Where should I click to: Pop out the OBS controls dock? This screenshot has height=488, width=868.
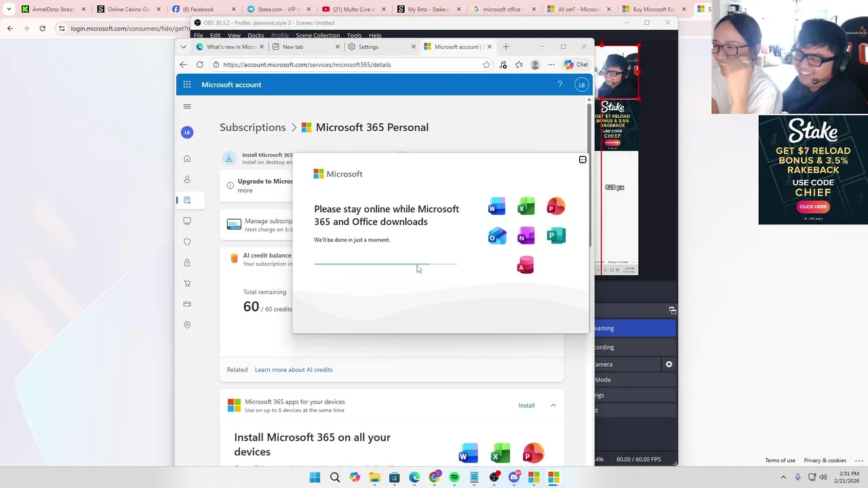coord(672,310)
